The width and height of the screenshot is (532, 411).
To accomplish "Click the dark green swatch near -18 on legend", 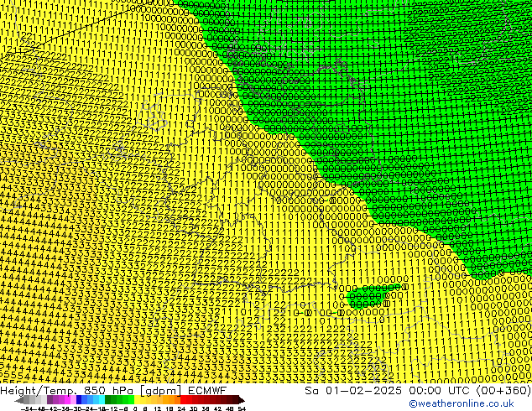I will (108, 400).
